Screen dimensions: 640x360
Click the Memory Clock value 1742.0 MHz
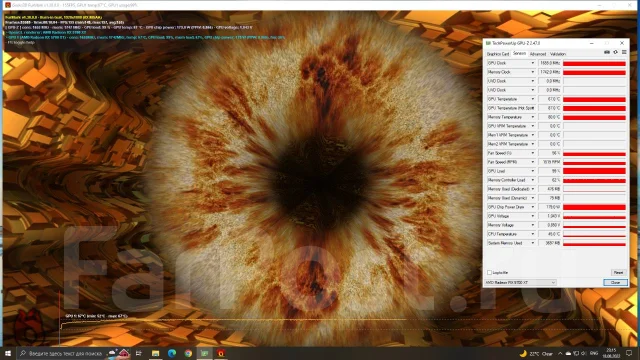pos(550,72)
